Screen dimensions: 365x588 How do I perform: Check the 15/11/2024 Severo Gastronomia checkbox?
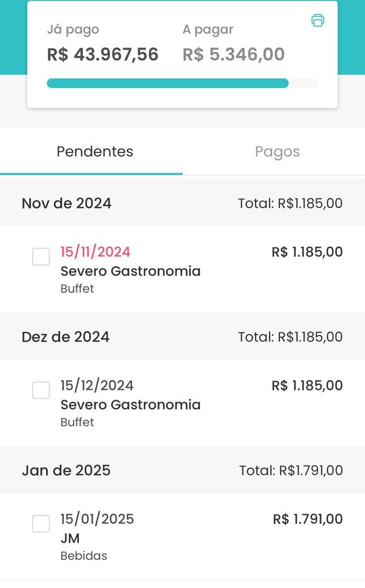click(41, 257)
